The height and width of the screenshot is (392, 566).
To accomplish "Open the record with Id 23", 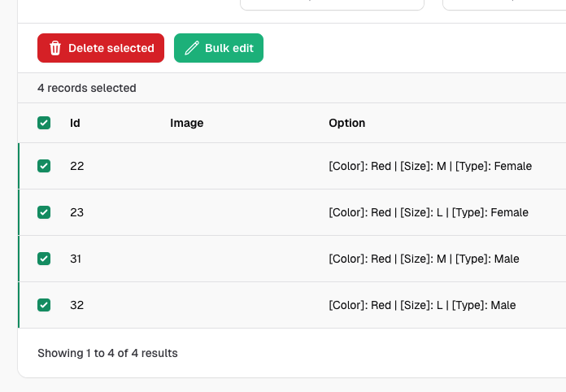I will click(x=77, y=212).
